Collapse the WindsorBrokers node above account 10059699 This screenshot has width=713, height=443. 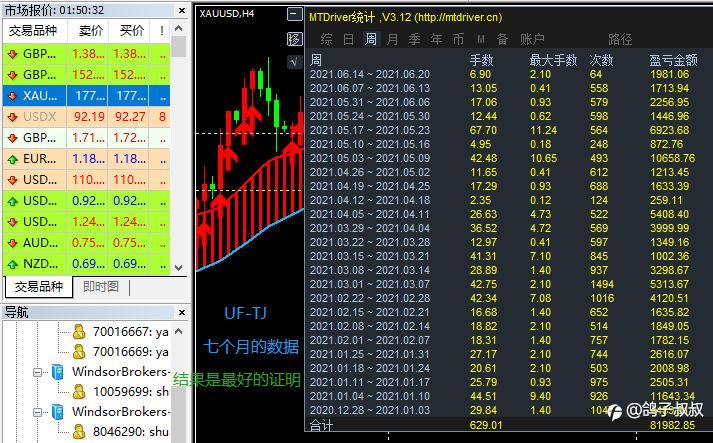coord(38,373)
